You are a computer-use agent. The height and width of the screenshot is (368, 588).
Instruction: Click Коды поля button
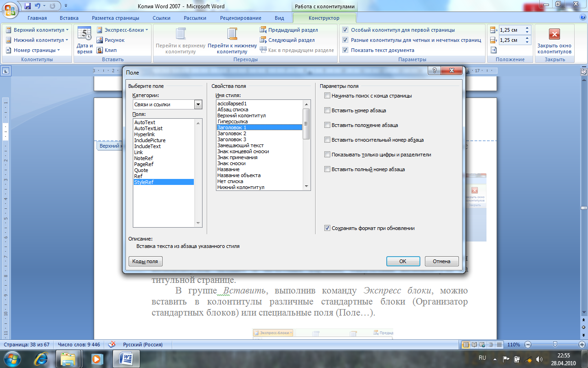coord(146,261)
